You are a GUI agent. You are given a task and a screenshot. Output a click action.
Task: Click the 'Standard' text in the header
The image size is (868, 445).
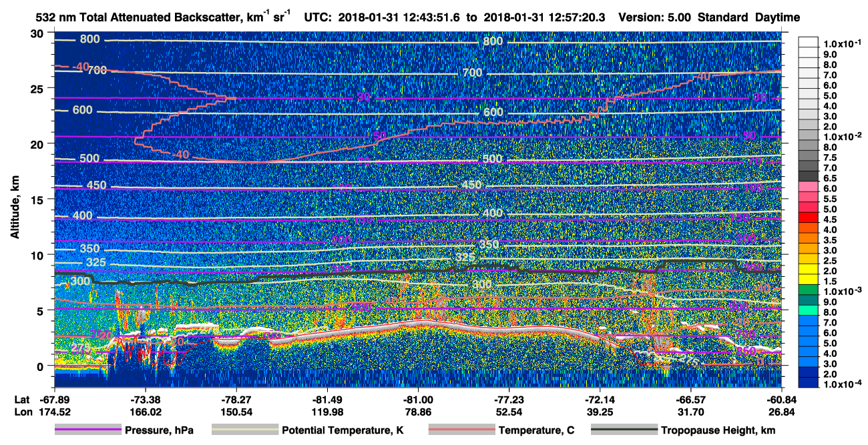point(722,18)
